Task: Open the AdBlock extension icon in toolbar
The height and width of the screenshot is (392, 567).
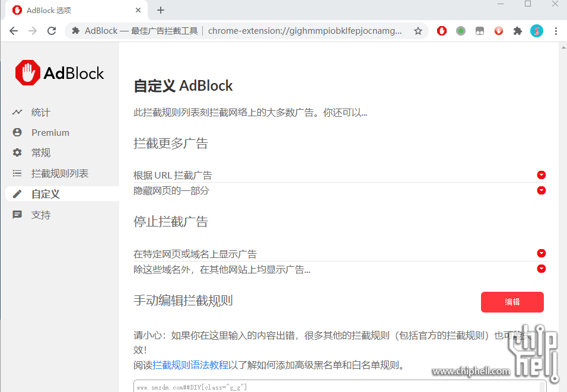Action: (x=441, y=31)
